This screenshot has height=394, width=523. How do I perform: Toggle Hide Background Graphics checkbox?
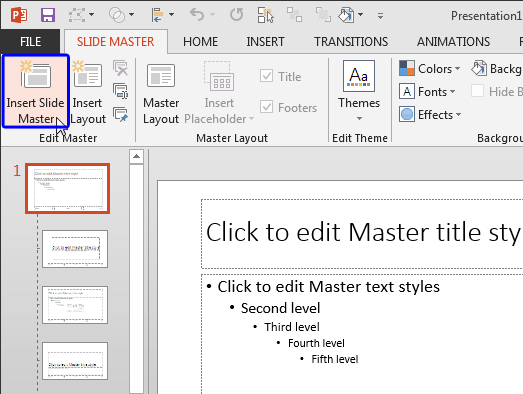[477, 91]
